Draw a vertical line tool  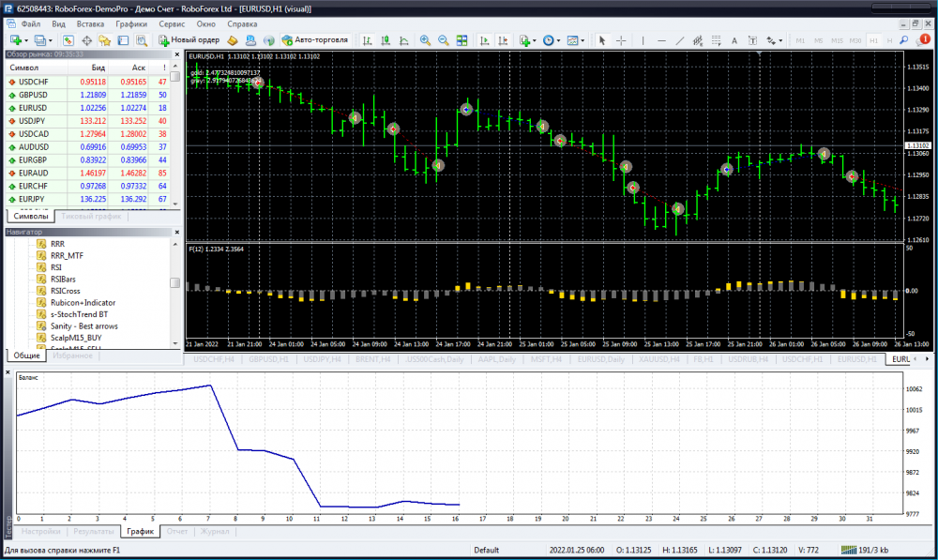click(x=643, y=40)
